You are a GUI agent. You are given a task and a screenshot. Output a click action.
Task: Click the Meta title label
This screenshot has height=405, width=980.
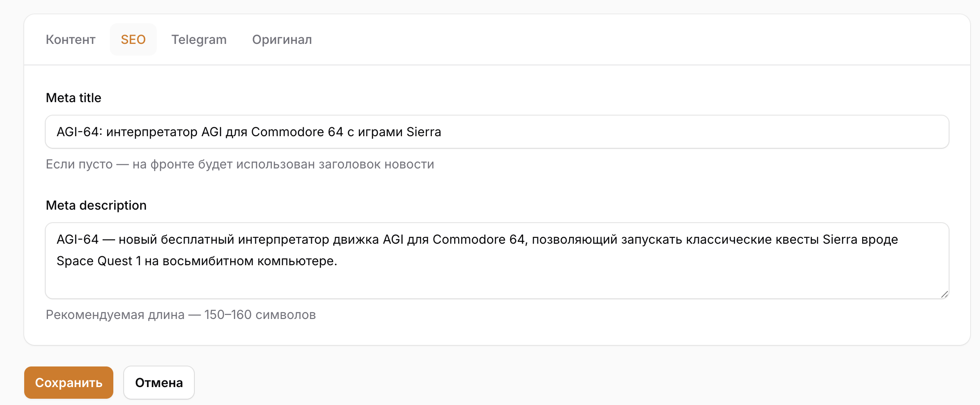click(x=73, y=98)
